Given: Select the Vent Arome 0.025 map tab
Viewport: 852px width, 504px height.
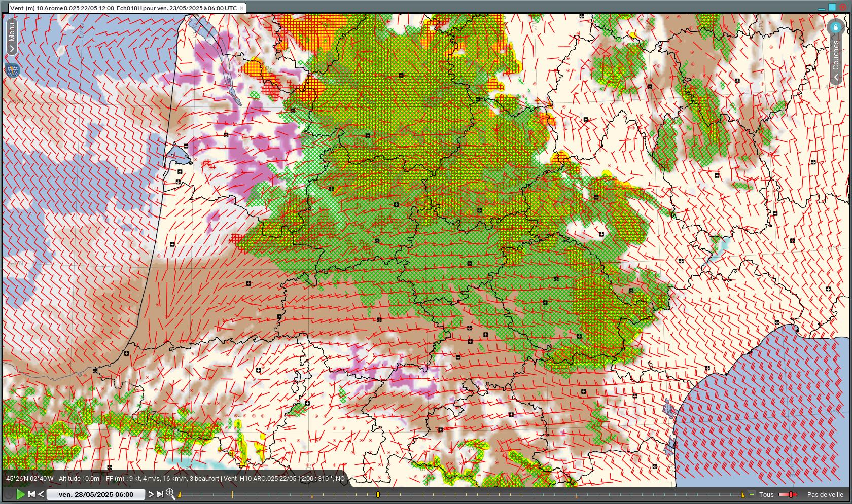Looking at the screenshot, I should point(123,8).
